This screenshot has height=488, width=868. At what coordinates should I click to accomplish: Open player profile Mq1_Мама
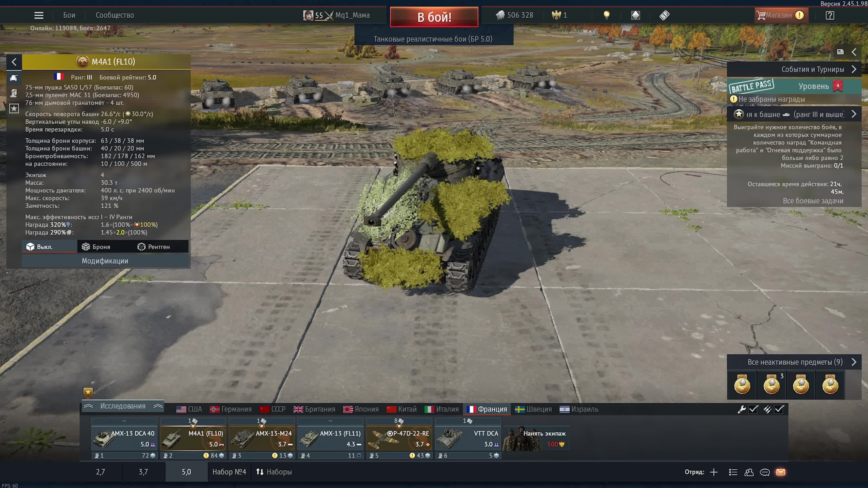pos(336,15)
